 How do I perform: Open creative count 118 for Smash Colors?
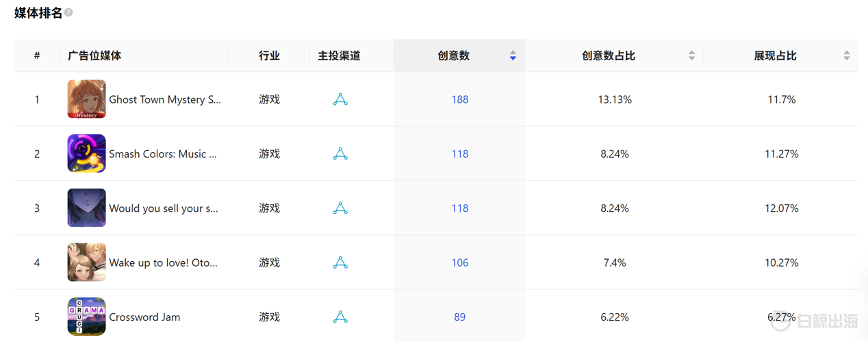tap(460, 154)
